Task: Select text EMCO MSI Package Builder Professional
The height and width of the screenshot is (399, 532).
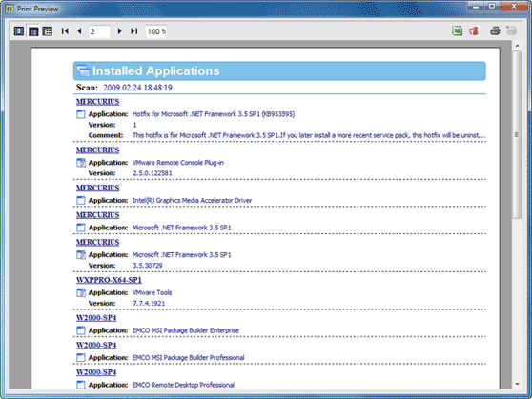Action: [x=189, y=358]
